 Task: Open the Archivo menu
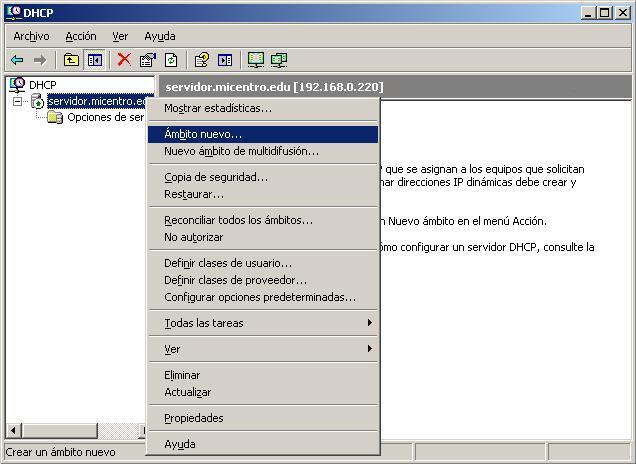[31, 36]
